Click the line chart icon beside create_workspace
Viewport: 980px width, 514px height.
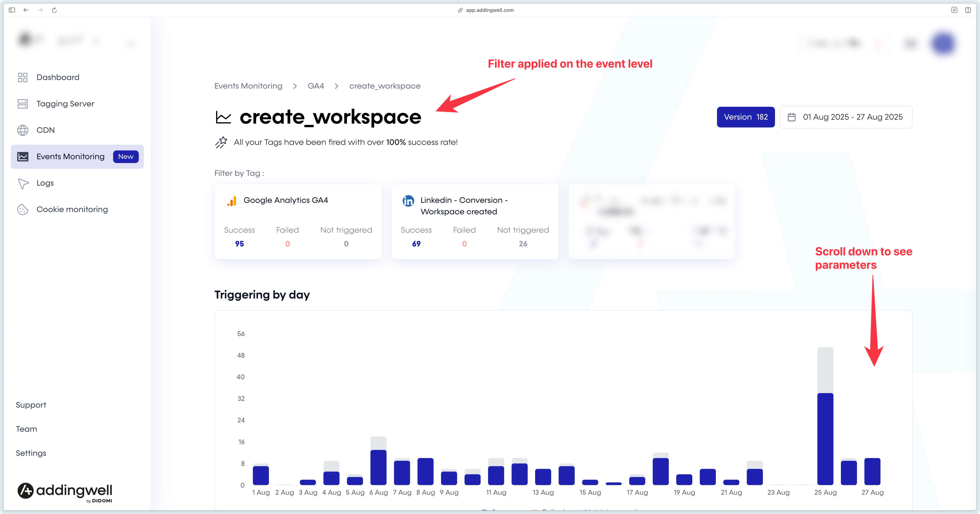coord(223,117)
